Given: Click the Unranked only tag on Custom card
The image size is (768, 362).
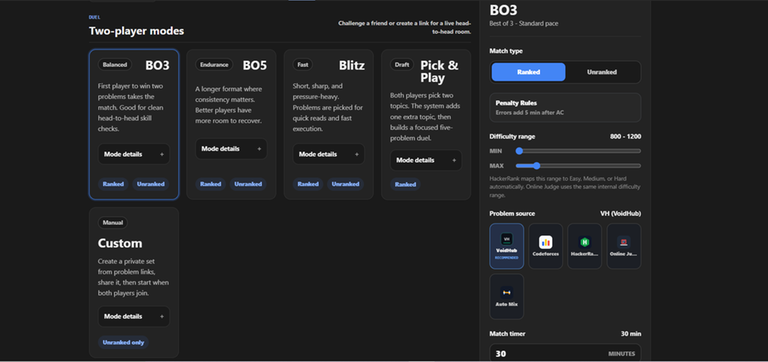Looking at the screenshot, I should click(123, 342).
